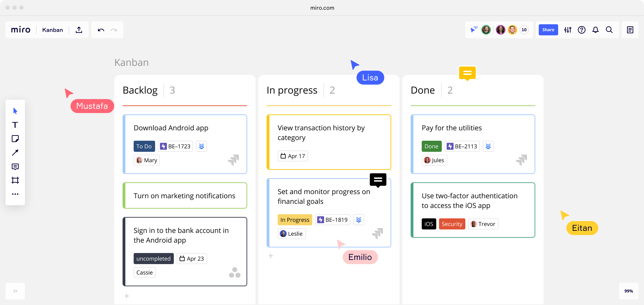Select the Comment tool in sidebar
Image resolution: width=644 pixels, height=305 pixels.
coord(15,166)
